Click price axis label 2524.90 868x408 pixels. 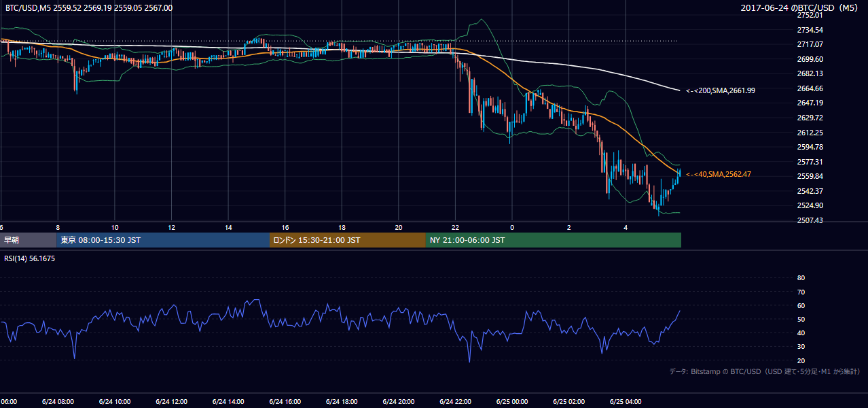(x=810, y=205)
